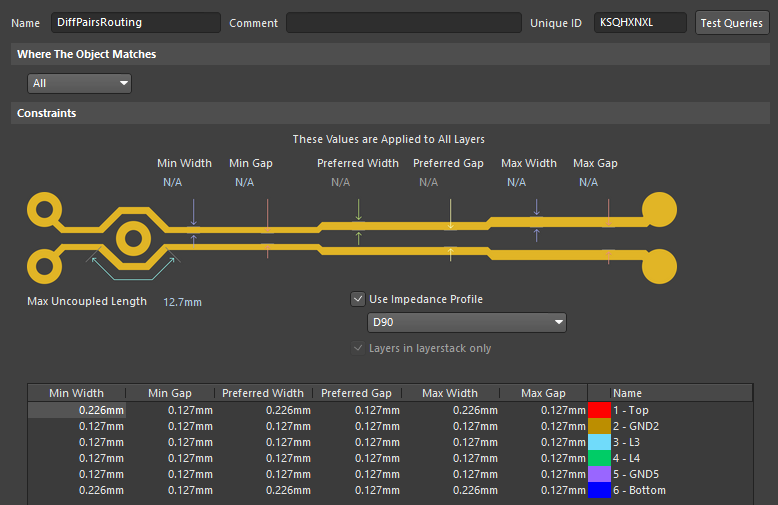Click the Max Uncoupled Length value 12.7mm
This screenshot has width=778, height=505.
click(183, 302)
